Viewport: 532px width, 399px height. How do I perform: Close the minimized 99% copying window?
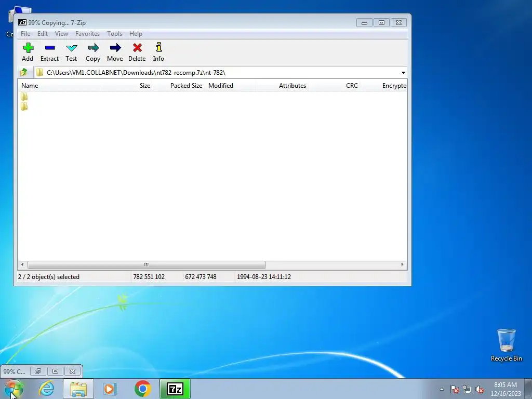point(72,371)
